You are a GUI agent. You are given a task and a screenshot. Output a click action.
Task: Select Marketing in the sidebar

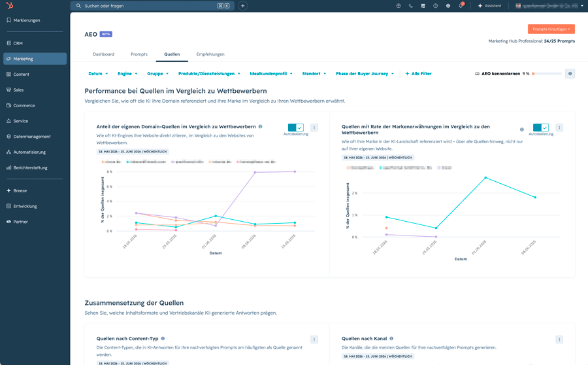point(35,59)
